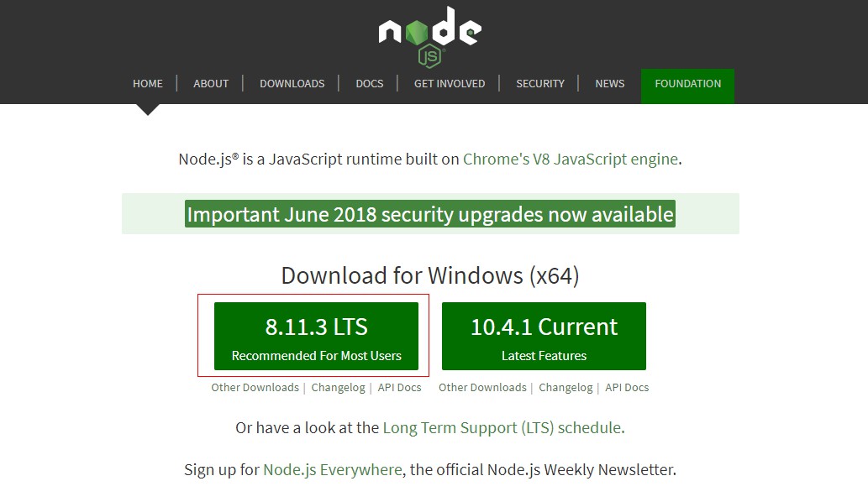The width and height of the screenshot is (868, 502).
Task: Select GET INVOLVED in the navigation
Action: [449, 84]
